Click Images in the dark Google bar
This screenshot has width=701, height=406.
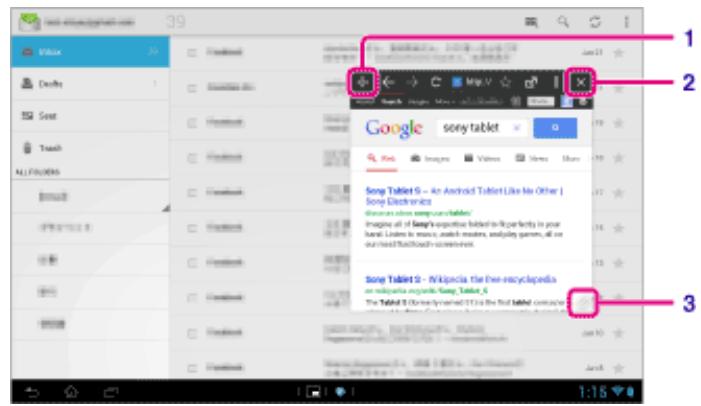tap(418, 102)
